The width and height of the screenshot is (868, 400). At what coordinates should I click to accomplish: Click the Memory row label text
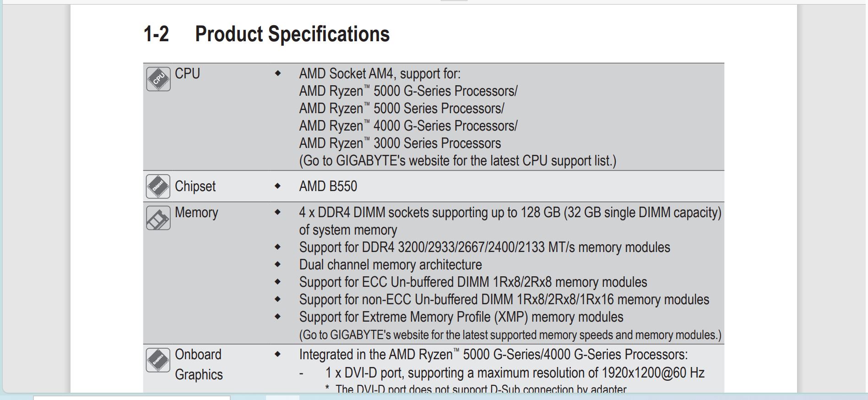pyautogui.click(x=196, y=213)
